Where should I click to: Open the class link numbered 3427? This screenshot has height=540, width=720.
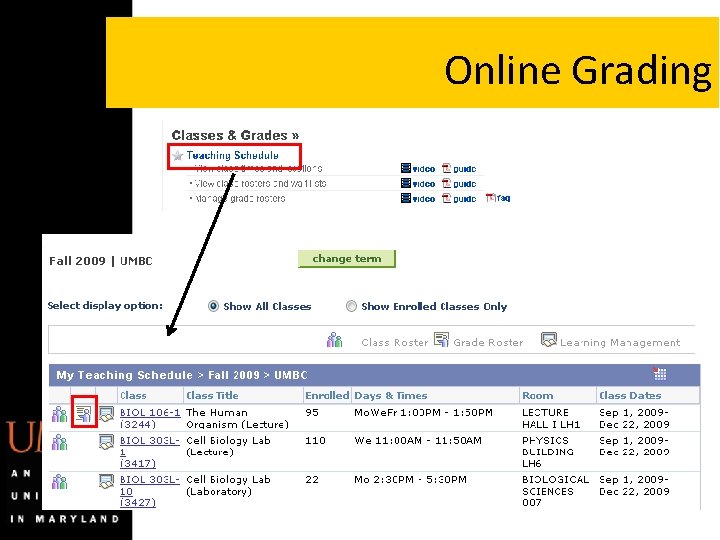[150, 491]
